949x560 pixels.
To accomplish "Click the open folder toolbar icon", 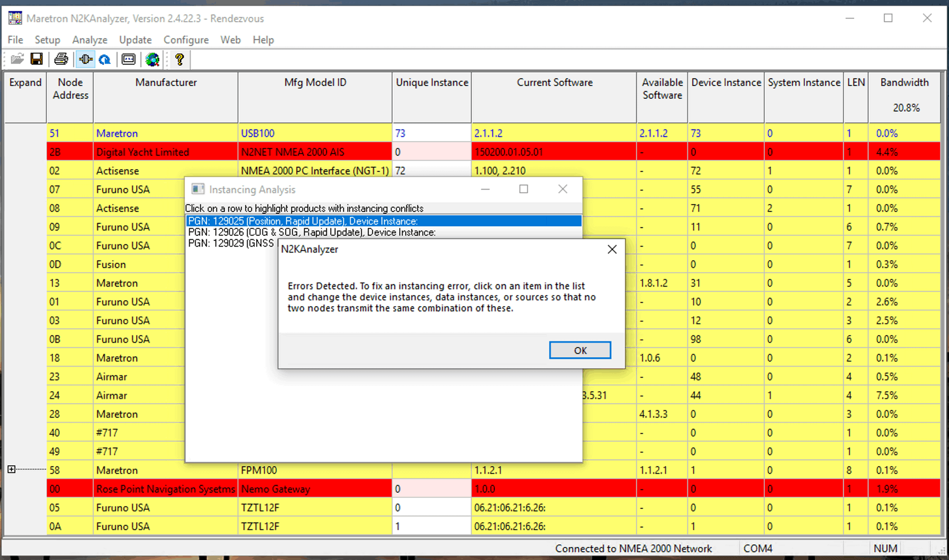I will coord(17,59).
